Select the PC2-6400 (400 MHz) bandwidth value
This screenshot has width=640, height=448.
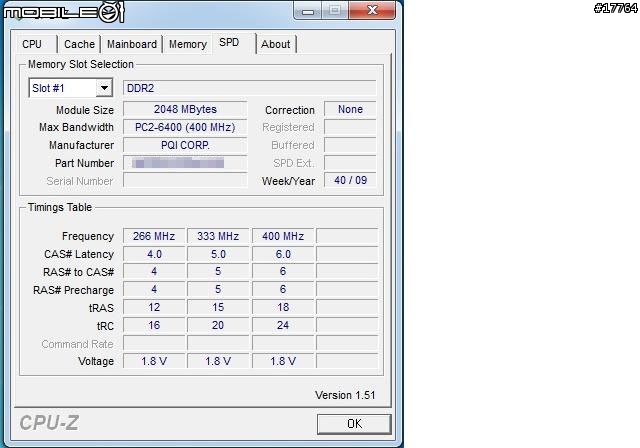coord(185,127)
